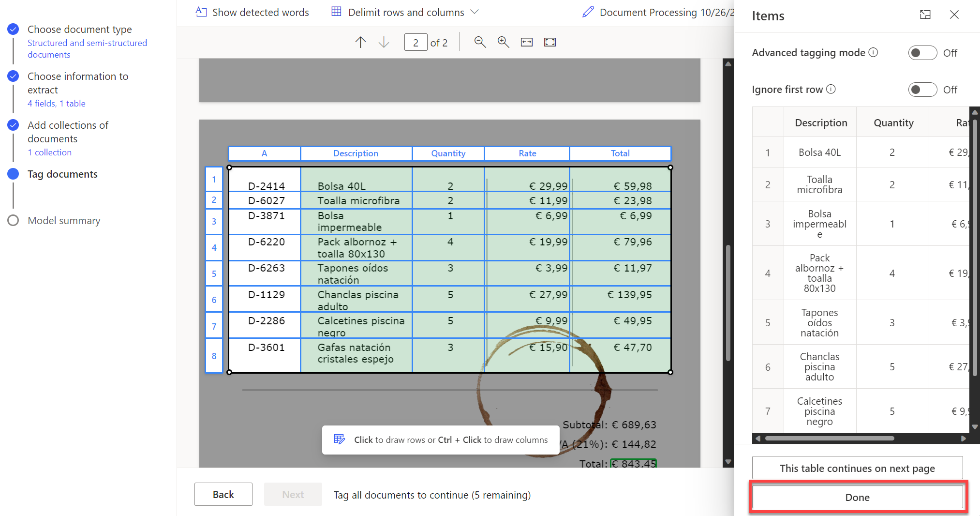Pop out the Items panel

[924, 15]
